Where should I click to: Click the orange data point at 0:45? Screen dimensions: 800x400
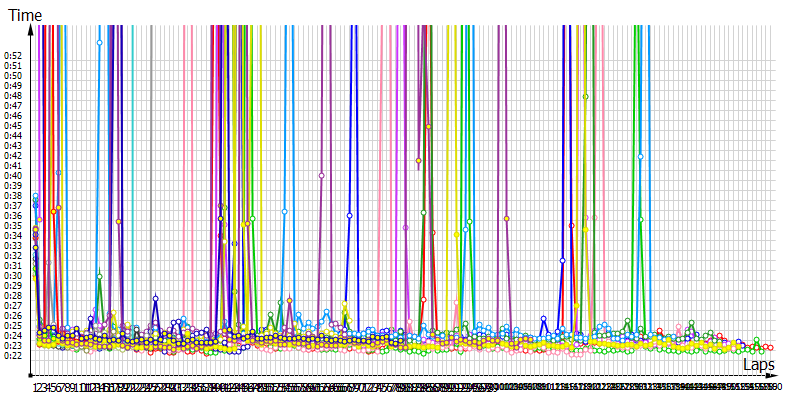(x=428, y=126)
